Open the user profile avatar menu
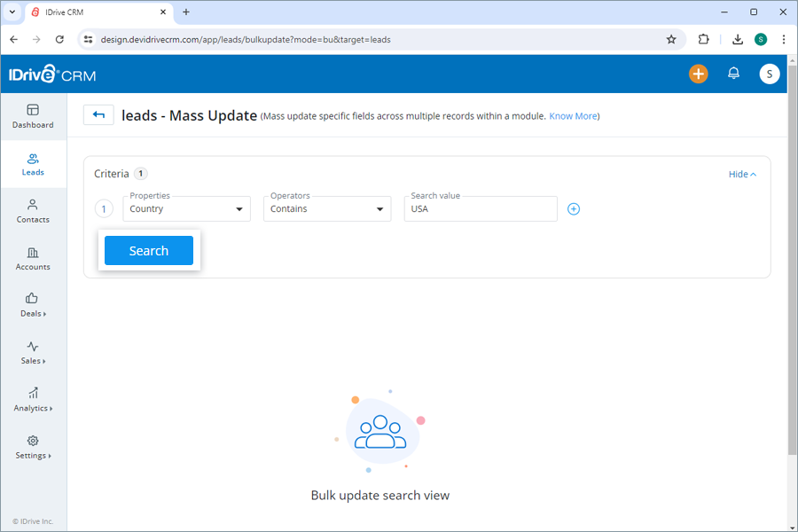Screen dimensions: 798x532 tap(769, 74)
